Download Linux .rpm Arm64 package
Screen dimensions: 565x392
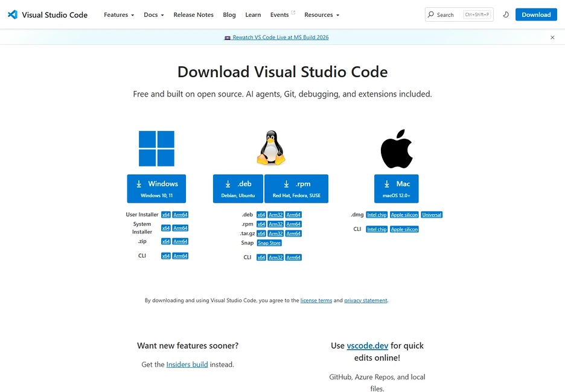[x=293, y=224]
